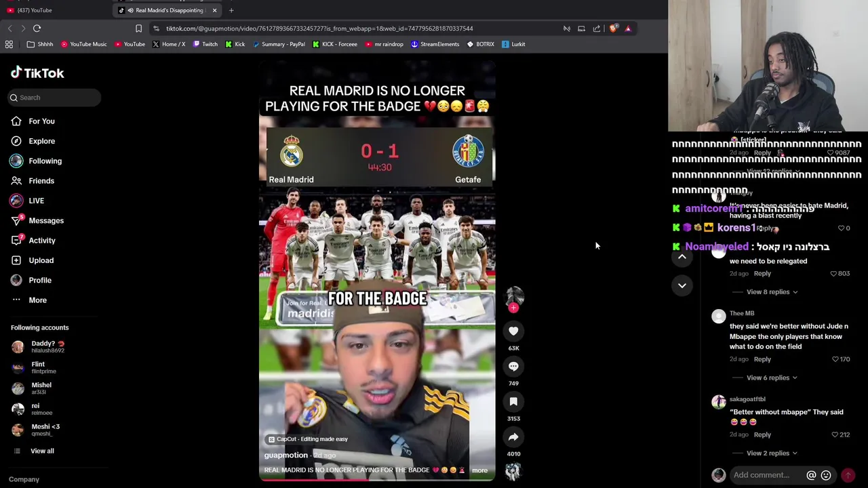Open a new browser tab
The image size is (868, 488).
pyautogui.click(x=231, y=10)
